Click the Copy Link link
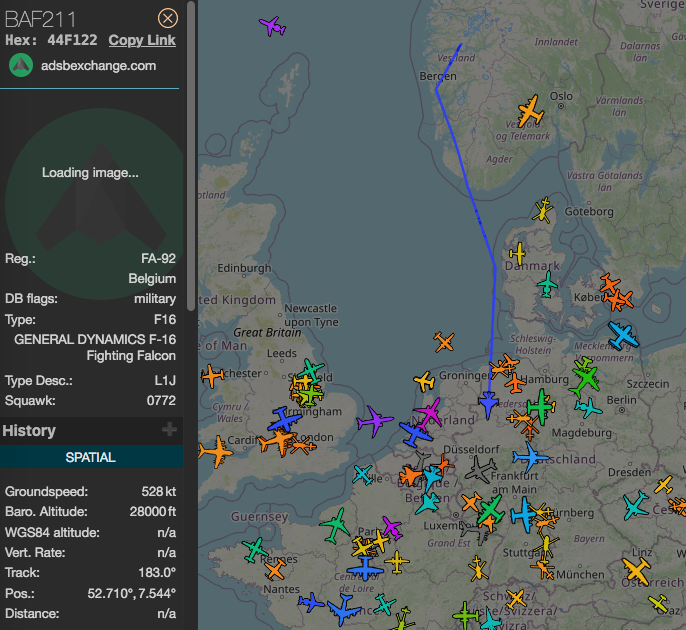The height and width of the screenshot is (630, 686). coord(142,40)
